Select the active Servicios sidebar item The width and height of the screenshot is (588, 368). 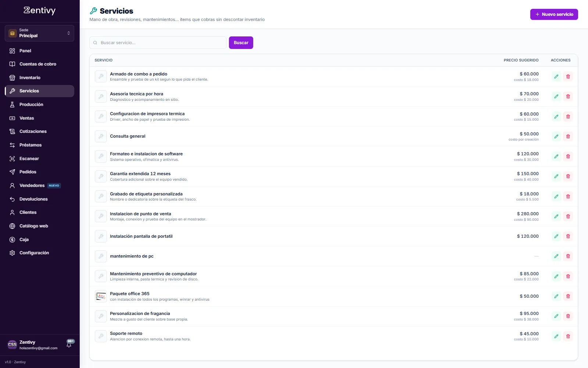click(39, 91)
